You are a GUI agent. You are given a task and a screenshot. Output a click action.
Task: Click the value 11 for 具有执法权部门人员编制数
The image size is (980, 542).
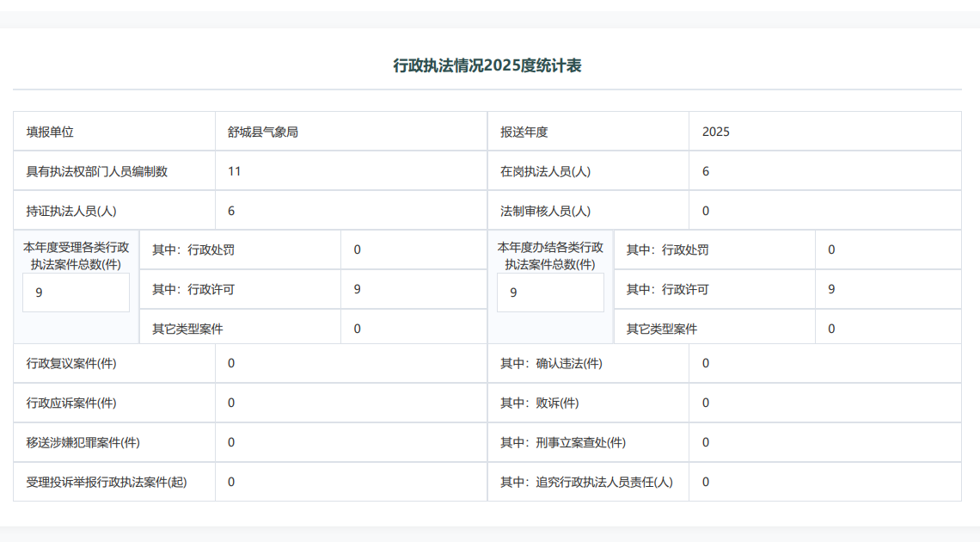(x=235, y=171)
